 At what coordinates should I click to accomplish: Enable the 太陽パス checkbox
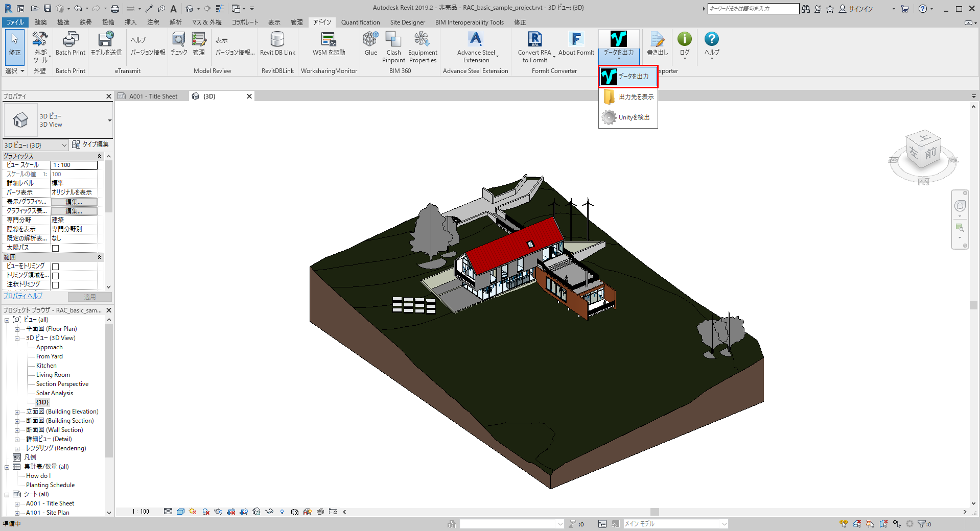55,247
